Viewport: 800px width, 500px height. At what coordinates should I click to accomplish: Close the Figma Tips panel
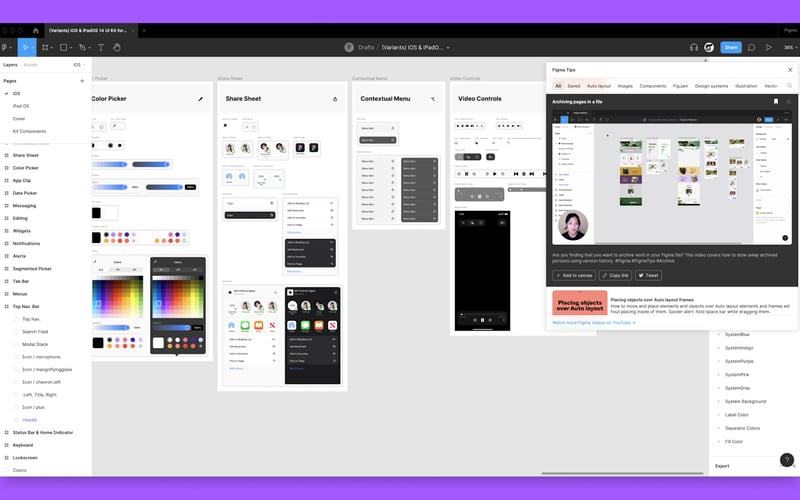(790, 70)
